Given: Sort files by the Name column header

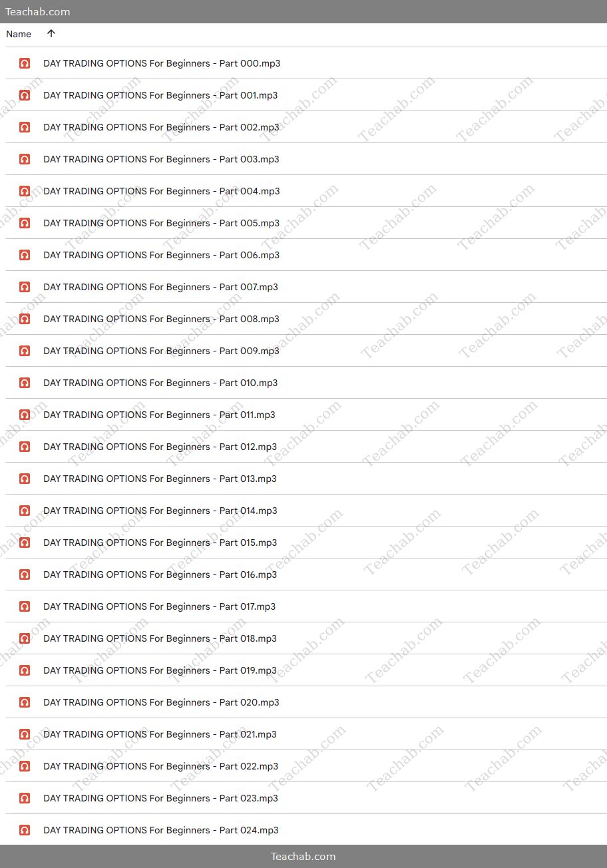Looking at the screenshot, I should click(x=19, y=34).
